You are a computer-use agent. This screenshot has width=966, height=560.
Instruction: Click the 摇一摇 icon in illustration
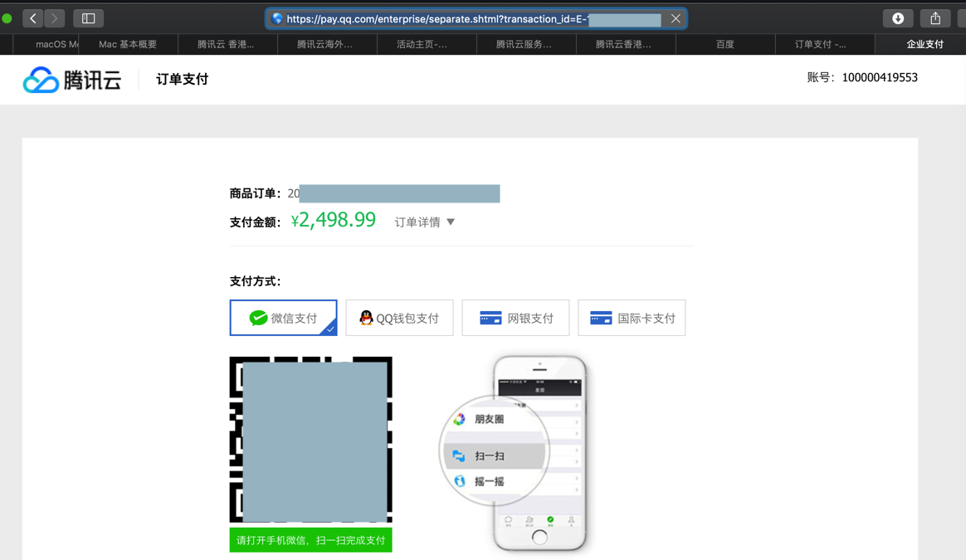(460, 481)
